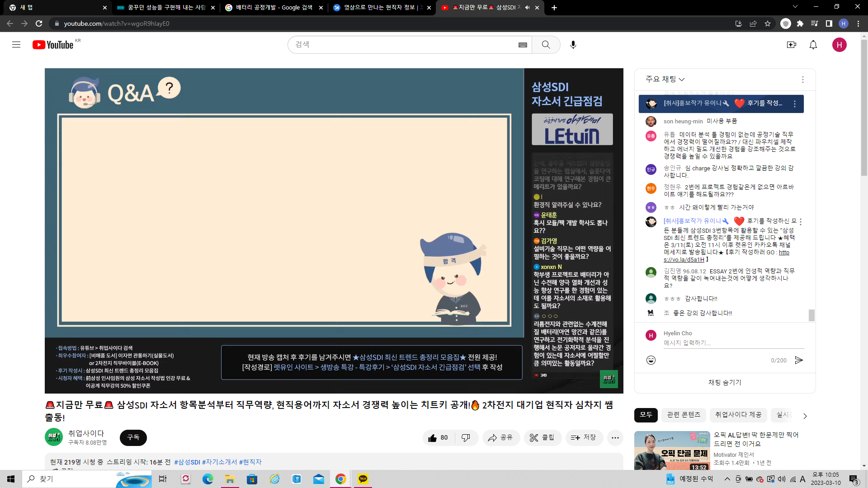Share the video with 공유 button
Image resolution: width=868 pixels, height=488 pixels.
tap(501, 438)
